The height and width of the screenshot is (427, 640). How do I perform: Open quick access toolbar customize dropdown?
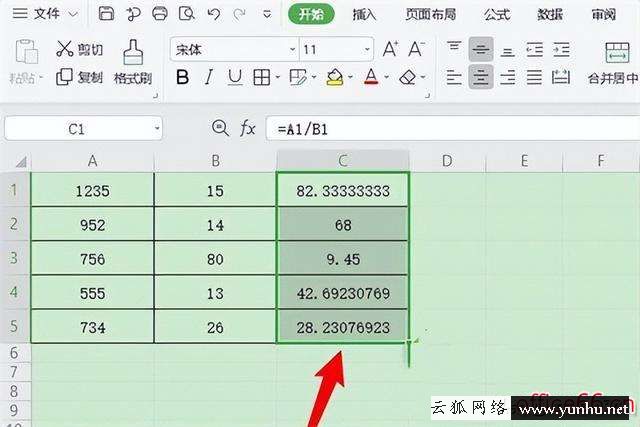coord(267,15)
